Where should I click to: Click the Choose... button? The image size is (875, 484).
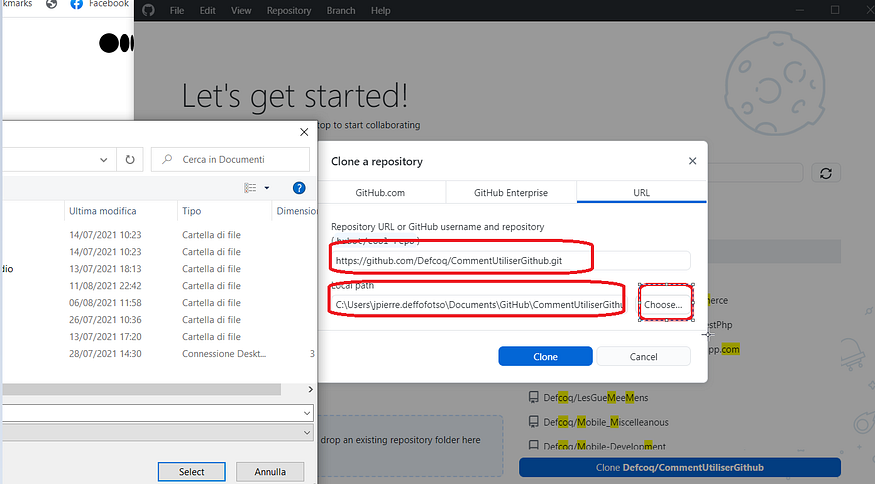663,305
